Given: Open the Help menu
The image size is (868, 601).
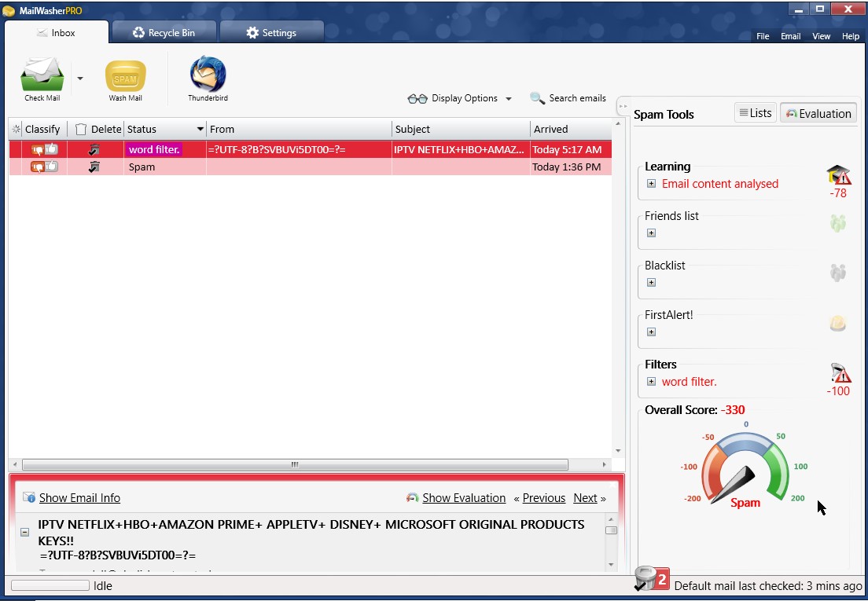Looking at the screenshot, I should (x=850, y=36).
